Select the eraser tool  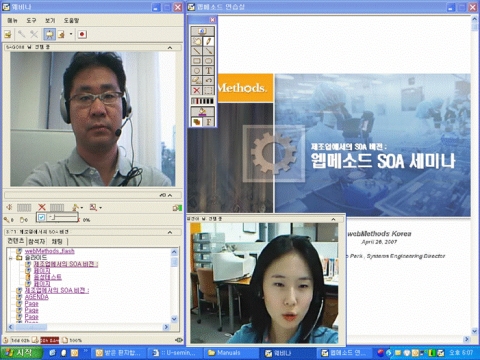pyautogui.click(x=197, y=80)
